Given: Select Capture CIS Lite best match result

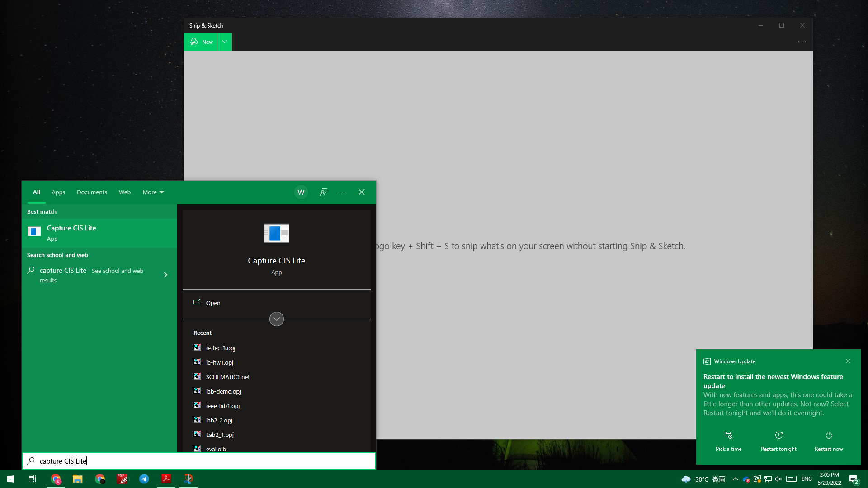Looking at the screenshot, I should point(99,233).
